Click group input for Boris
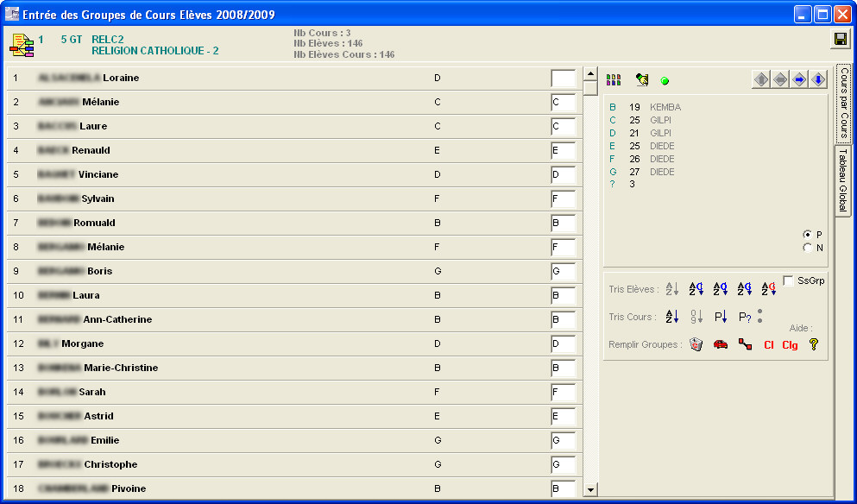 pos(563,271)
